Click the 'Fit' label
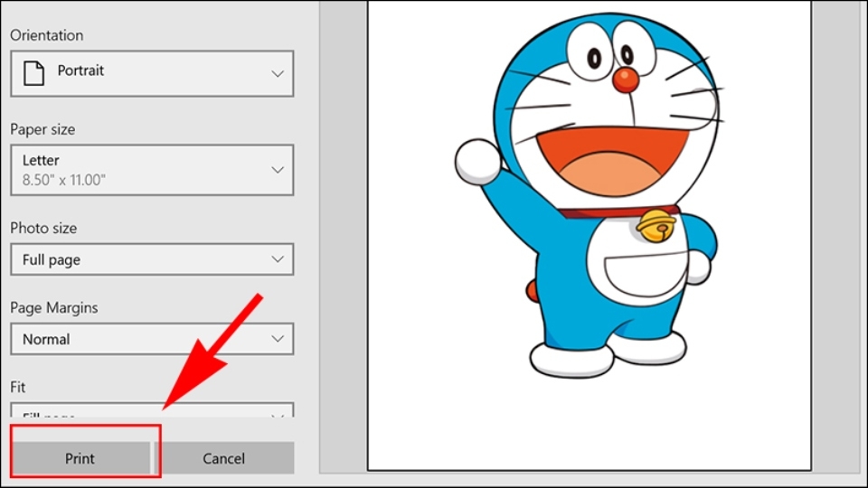Viewport: 868px width, 488px height. (x=18, y=387)
